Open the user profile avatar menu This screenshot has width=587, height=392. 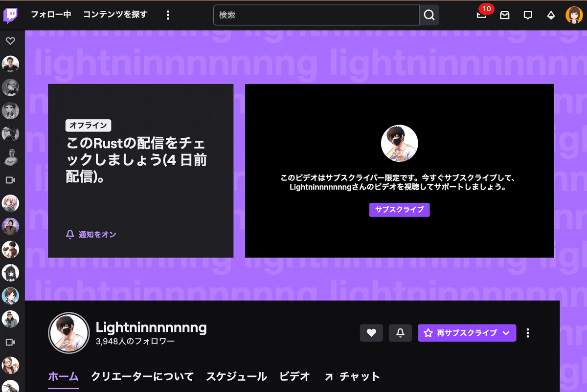[x=573, y=15]
